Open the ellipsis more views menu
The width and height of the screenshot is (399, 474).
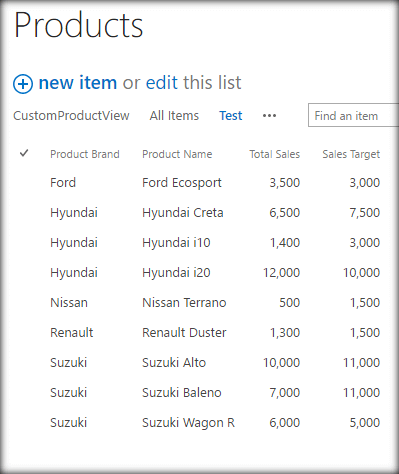click(269, 116)
